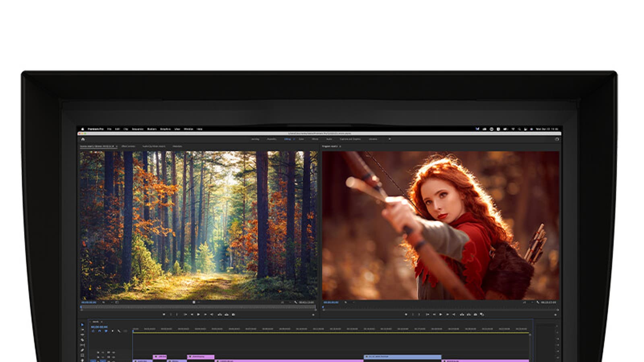The image size is (644, 362).
Task: Open Comparison View in Program monitor
Action: click(x=482, y=315)
